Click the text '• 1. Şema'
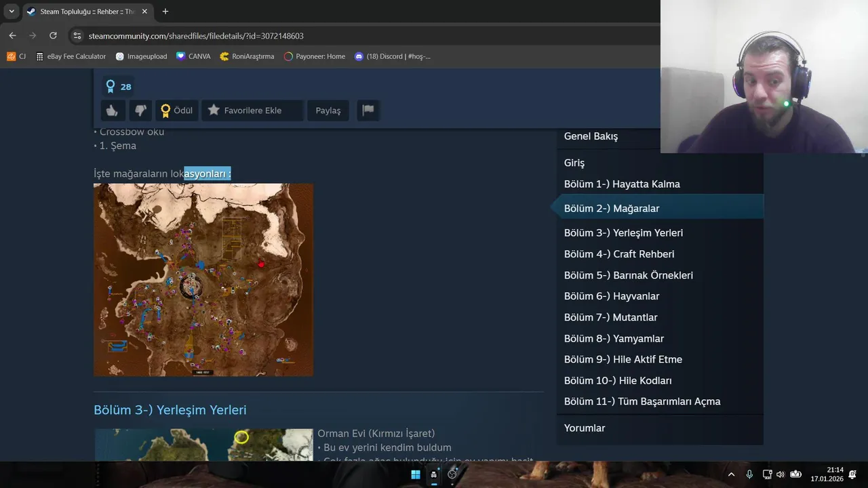The height and width of the screenshot is (488, 868). (115, 146)
